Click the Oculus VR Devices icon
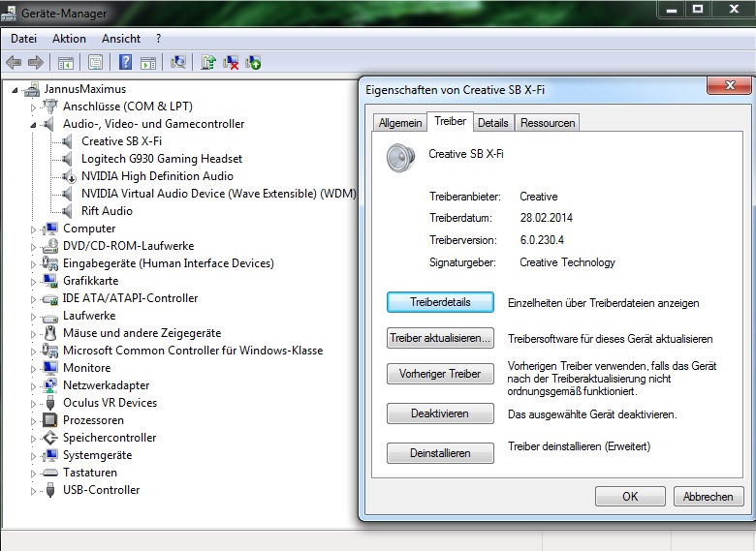Viewport: 756px width, 551px height. (50, 403)
